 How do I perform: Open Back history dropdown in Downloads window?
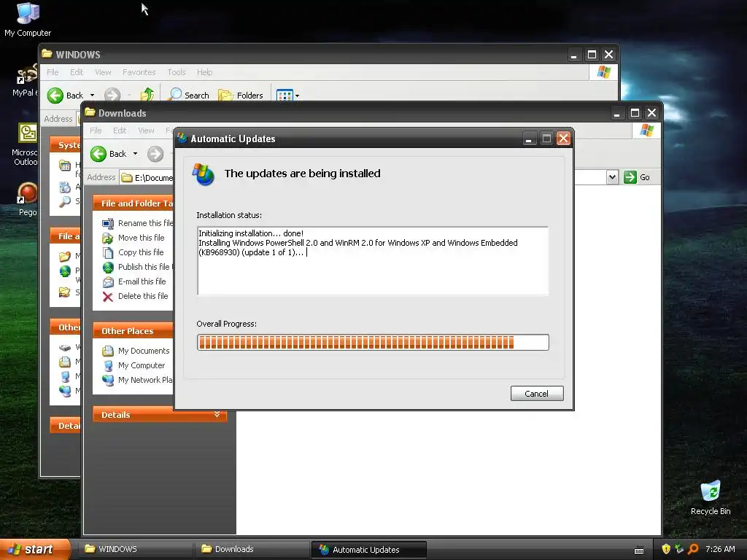pos(135,154)
